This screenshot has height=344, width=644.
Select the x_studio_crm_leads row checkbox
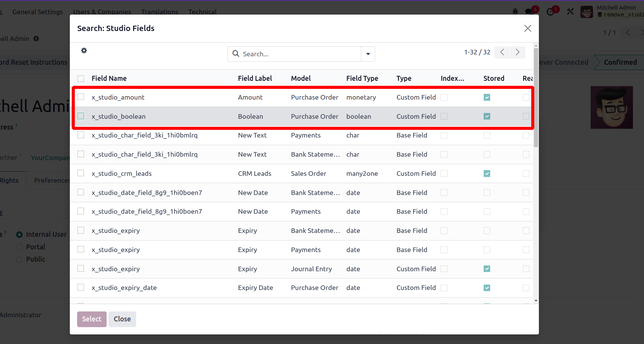pyautogui.click(x=81, y=173)
